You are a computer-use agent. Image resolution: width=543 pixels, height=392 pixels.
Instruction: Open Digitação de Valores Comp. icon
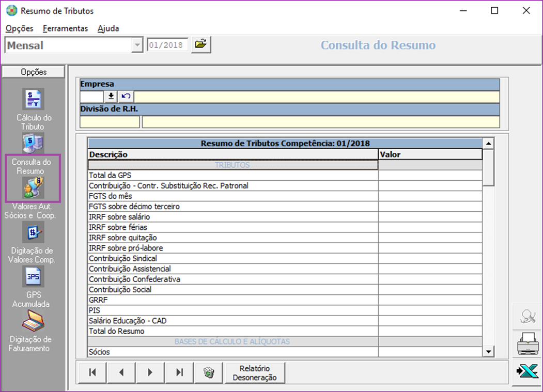point(33,232)
